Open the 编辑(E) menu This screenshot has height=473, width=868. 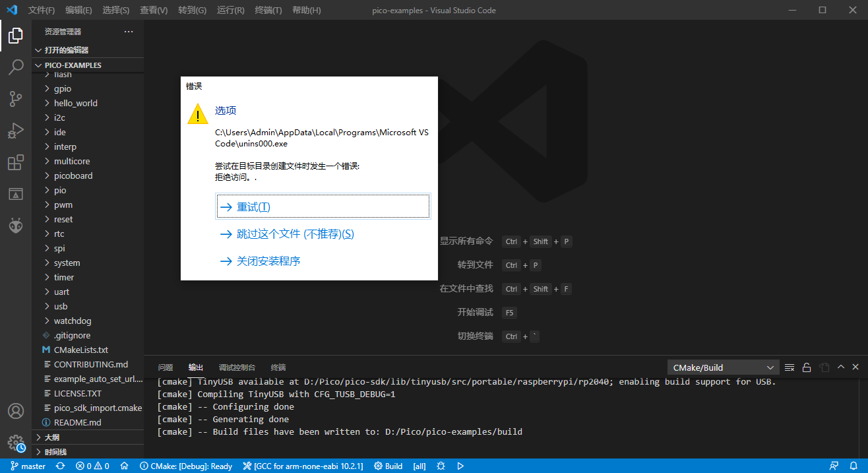click(79, 11)
